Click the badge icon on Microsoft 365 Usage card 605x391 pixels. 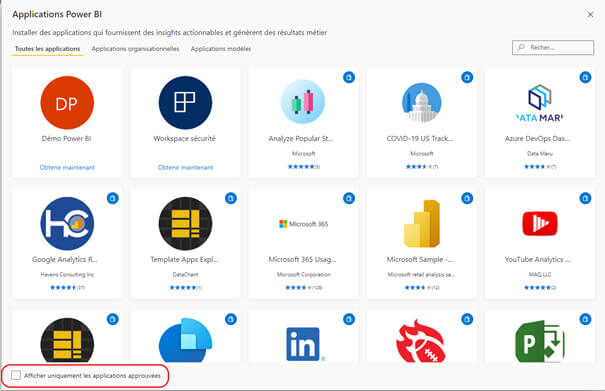(x=349, y=198)
